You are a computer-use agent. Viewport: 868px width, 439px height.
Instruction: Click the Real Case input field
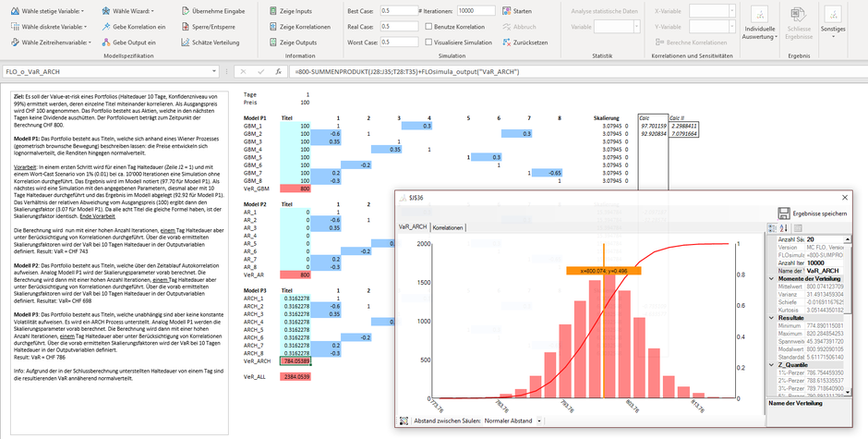pos(399,27)
